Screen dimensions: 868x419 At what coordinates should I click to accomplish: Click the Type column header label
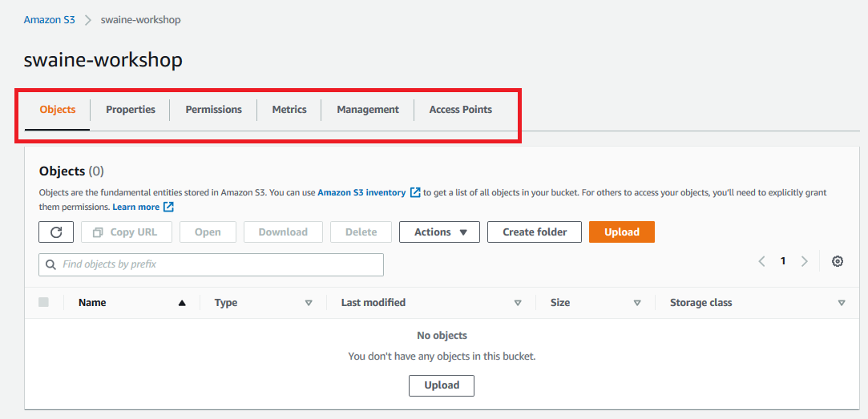click(226, 303)
